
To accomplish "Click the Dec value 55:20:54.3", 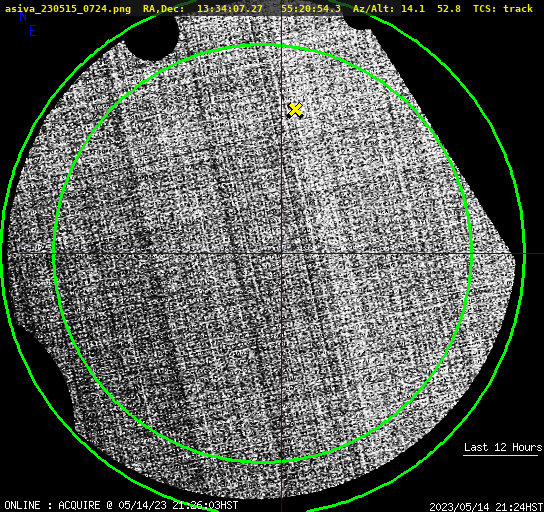I will [x=311, y=9].
